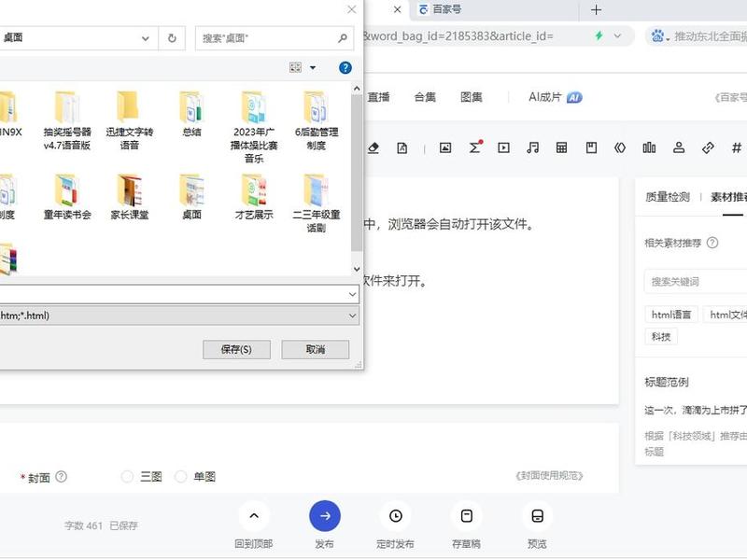Image resolution: width=747 pixels, height=560 pixels.
Task: Click the hashtag topic icon in editor toolbar
Action: [737, 148]
